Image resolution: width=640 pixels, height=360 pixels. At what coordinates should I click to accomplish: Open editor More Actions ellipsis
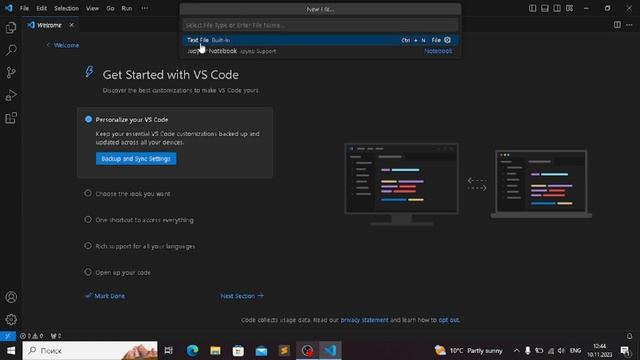[x=629, y=25]
